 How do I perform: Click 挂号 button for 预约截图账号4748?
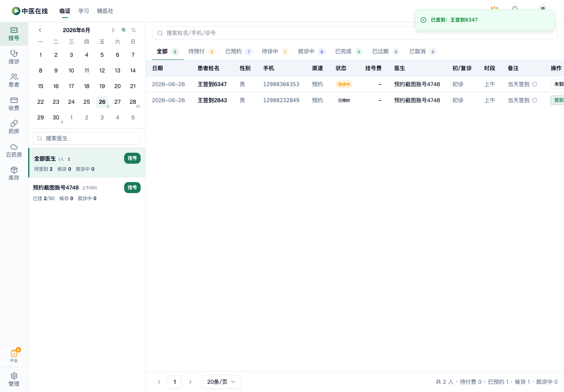(132, 188)
